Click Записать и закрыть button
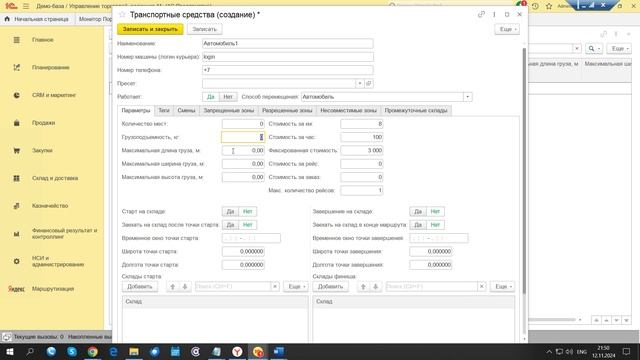This screenshot has width=640, height=360. [x=150, y=29]
